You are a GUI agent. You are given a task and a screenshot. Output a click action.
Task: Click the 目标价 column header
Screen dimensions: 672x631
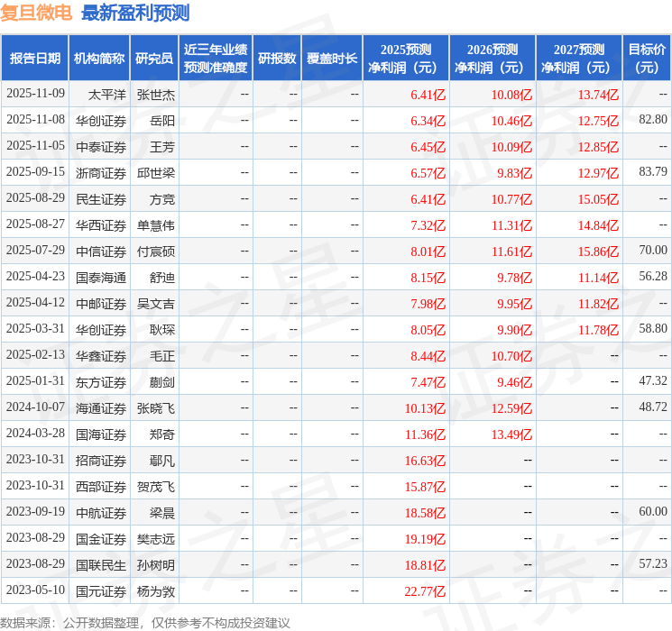(647, 59)
